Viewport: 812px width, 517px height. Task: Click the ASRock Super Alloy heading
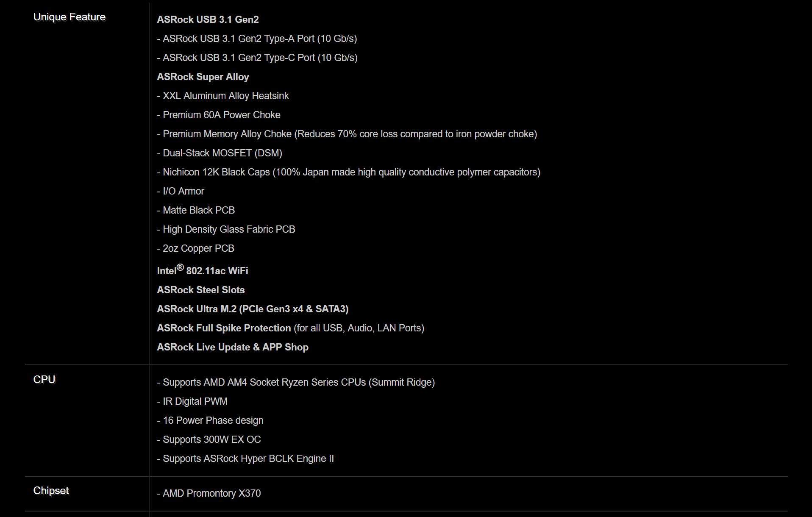[x=203, y=77]
